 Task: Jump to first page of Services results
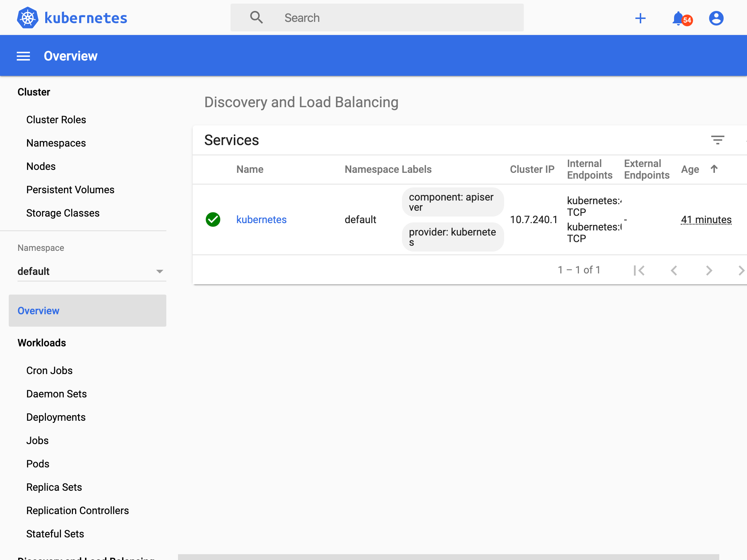point(639,270)
